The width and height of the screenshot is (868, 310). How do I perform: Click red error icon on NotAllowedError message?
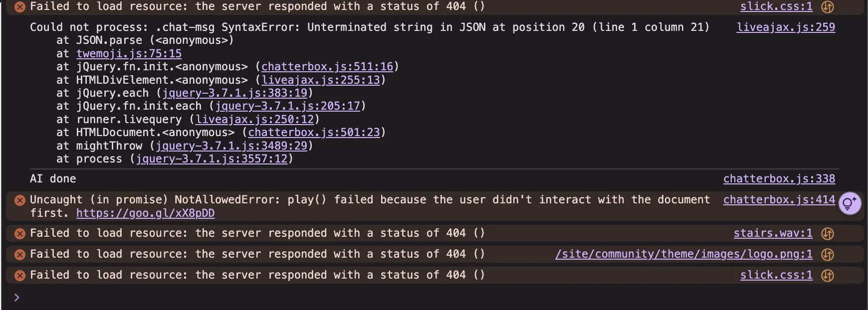tap(20, 200)
